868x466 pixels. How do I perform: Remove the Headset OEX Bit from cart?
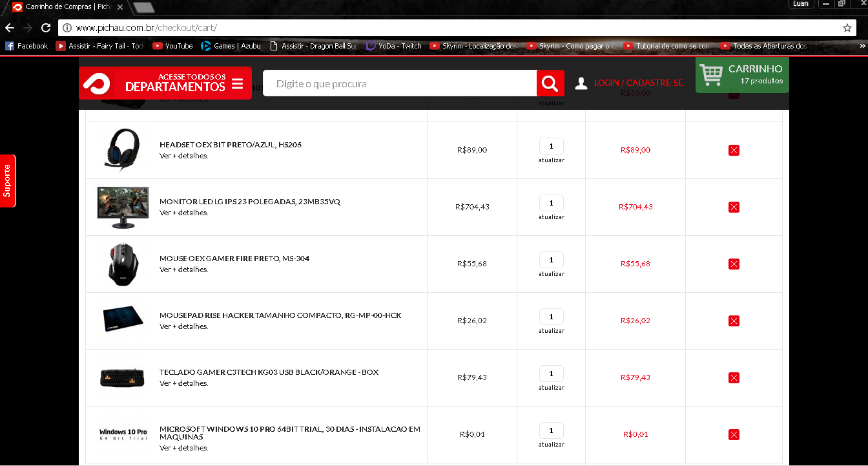(734, 150)
